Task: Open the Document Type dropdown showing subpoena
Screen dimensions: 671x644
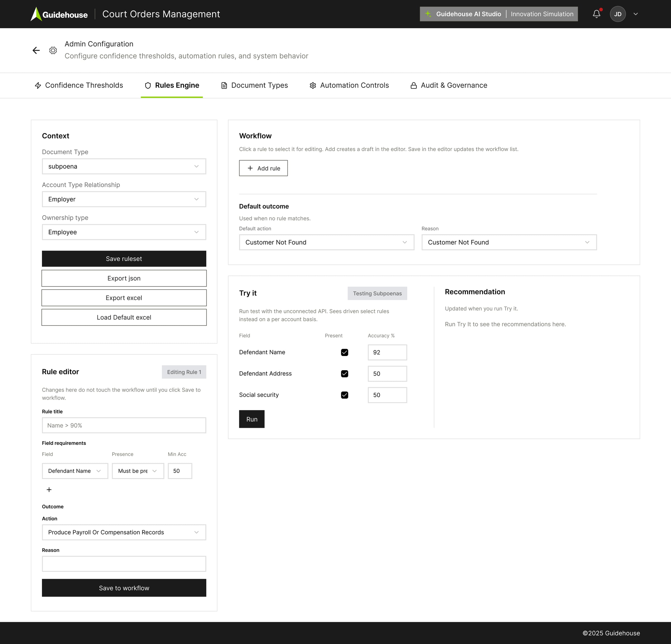Action: [x=124, y=166]
